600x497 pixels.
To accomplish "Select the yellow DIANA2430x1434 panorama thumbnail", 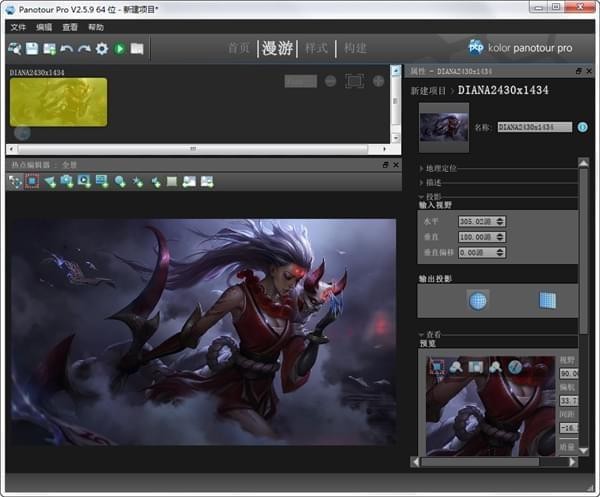I will click(x=58, y=101).
